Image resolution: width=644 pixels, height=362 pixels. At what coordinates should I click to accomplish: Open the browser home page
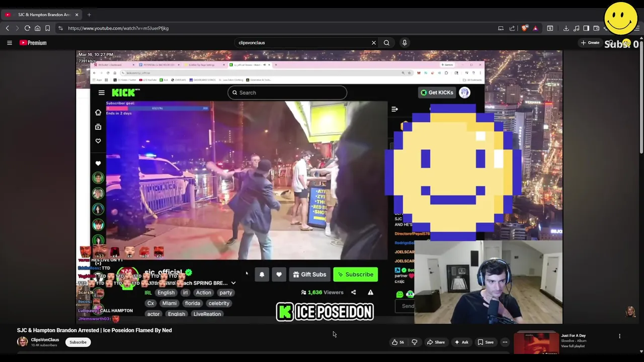coord(37,28)
